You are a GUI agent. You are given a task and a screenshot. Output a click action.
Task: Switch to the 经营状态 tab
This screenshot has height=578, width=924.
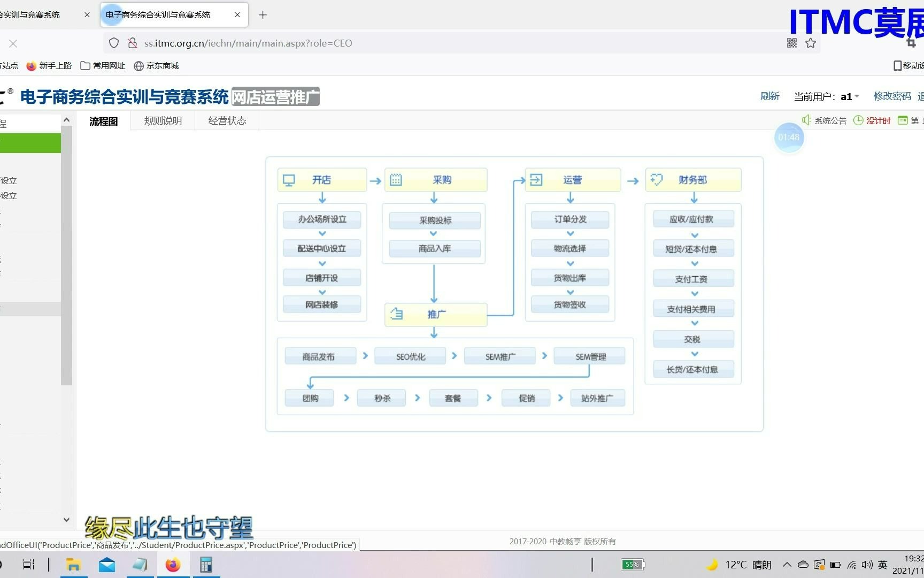(x=227, y=120)
